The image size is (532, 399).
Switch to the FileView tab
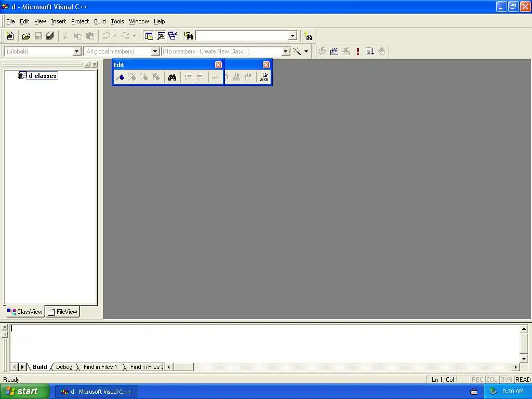(63, 312)
